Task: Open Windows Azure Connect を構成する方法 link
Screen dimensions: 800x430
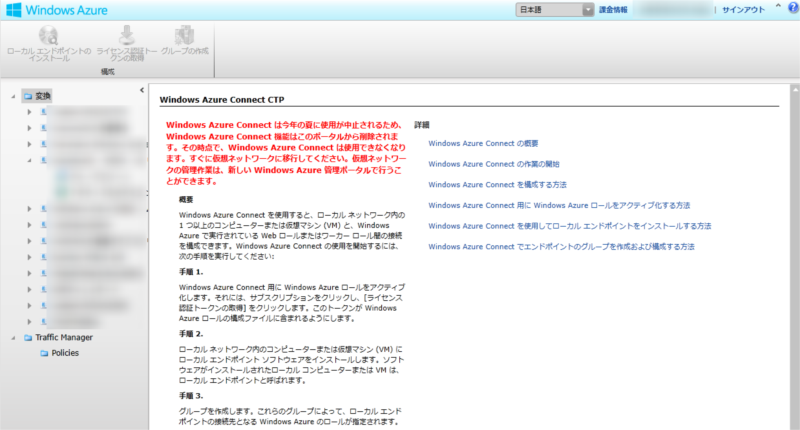Action: pyautogui.click(x=497, y=185)
